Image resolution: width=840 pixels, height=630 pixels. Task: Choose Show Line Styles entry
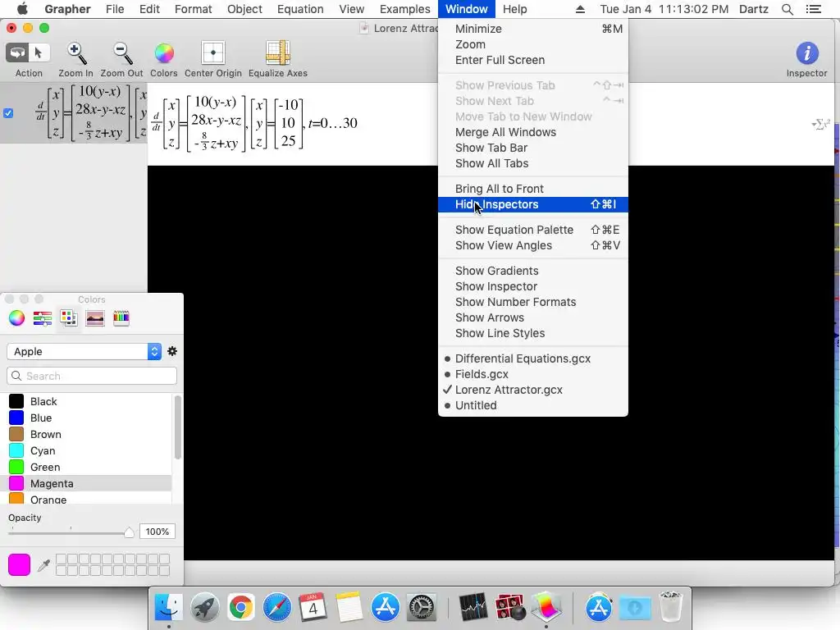pyautogui.click(x=533, y=333)
